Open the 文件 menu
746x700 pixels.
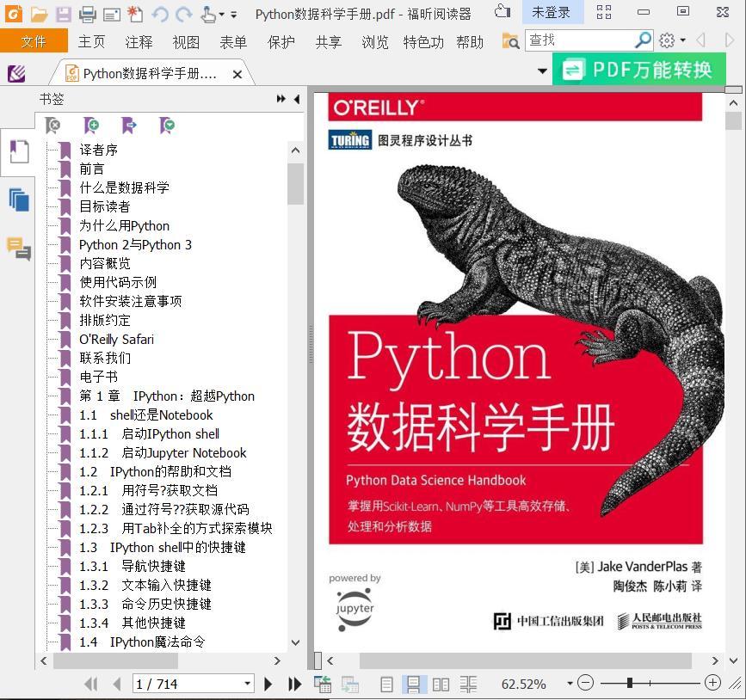[x=34, y=42]
